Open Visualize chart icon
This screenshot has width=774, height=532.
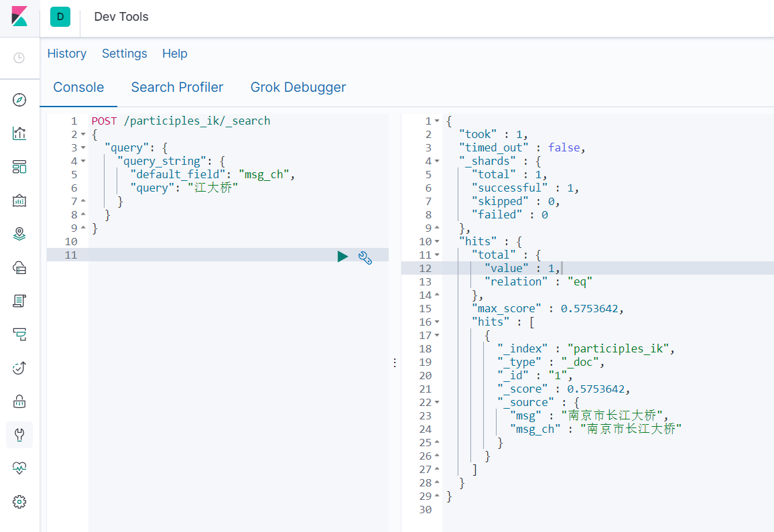[x=19, y=133]
